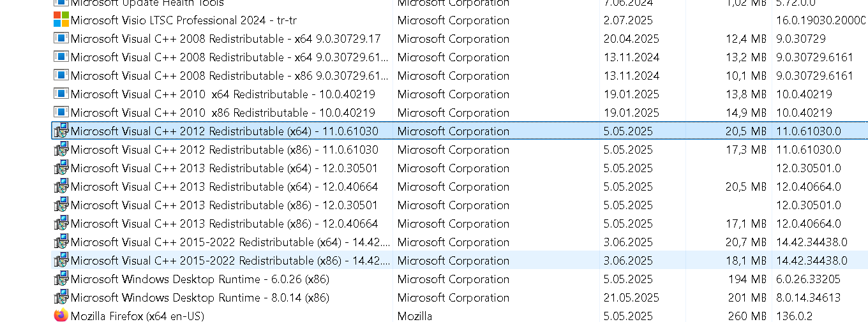Click the size value 17,3 MB

click(x=746, y=150)
